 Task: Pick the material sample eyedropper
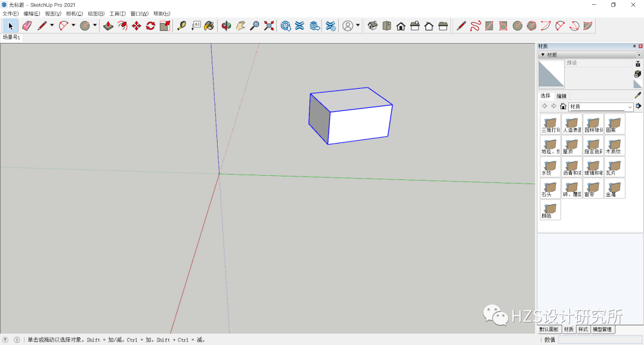(x=636, y=95)
